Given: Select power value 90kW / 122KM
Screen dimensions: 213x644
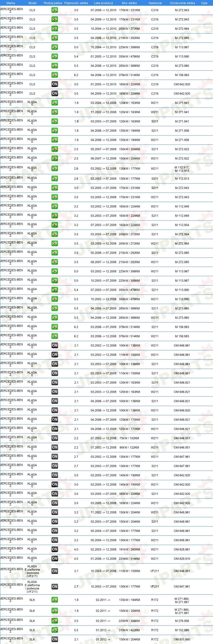Looking at the screenshot, I should [129, 447].
